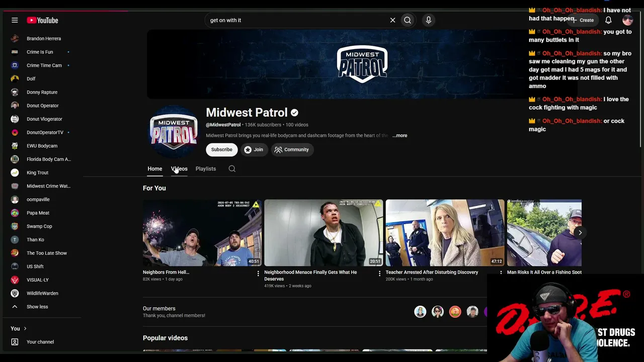Expand the You section chevron
The height and width of the screenshot is (362, 644).
25,328
